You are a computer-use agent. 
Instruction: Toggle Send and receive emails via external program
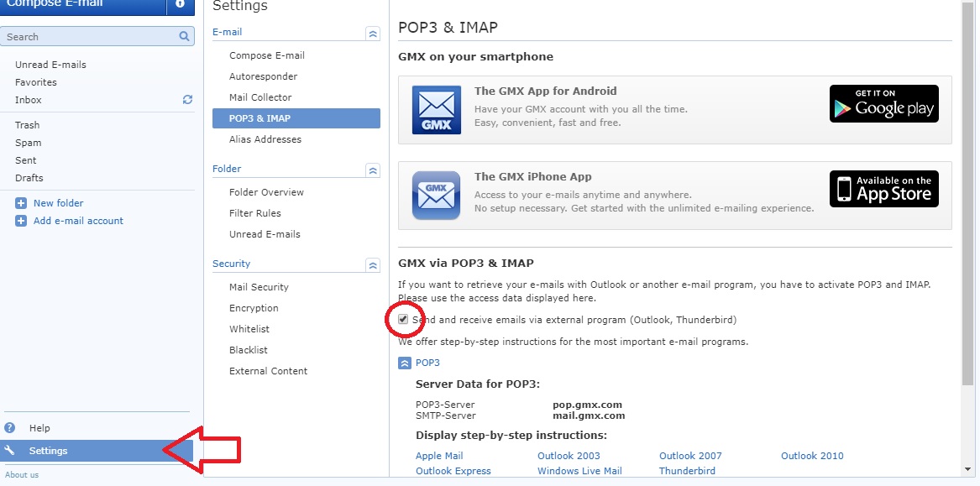(403, 319)
